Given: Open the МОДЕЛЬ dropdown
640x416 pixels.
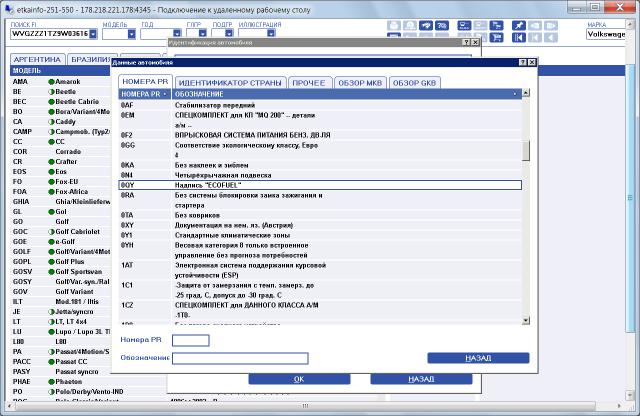Looking at the screenshot, I should coord(131,34).
